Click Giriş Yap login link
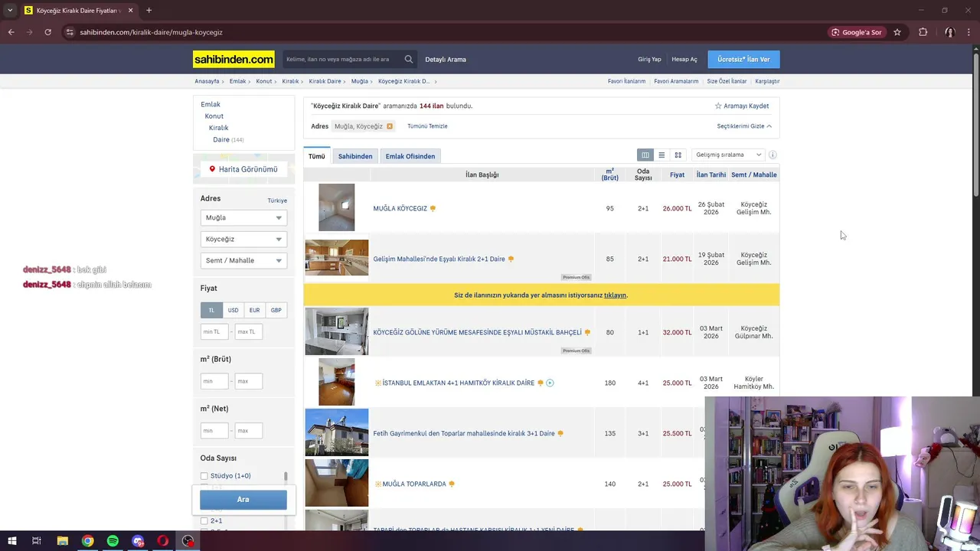This screenshot has width=980, height=551. coord(649,60)
